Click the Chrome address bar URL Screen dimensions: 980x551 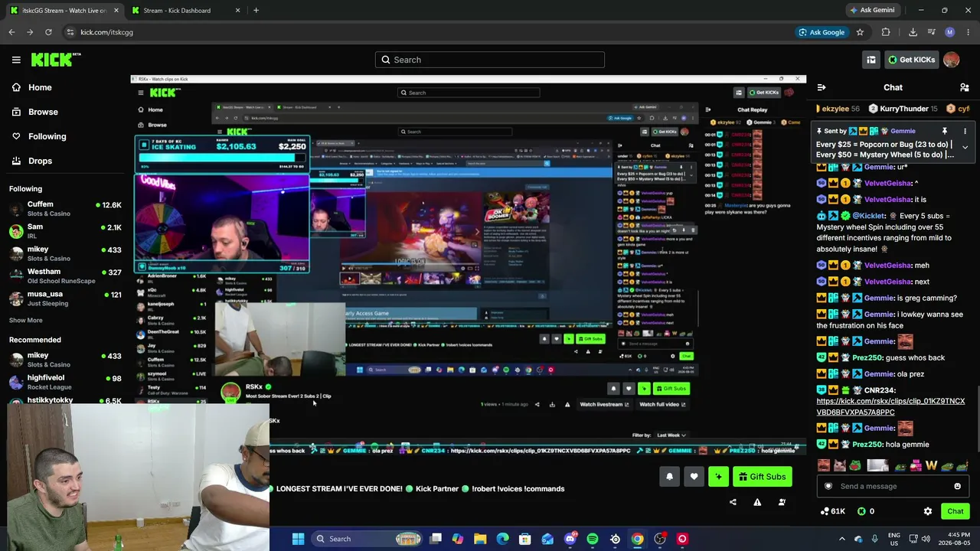click(x=106, y=32)
